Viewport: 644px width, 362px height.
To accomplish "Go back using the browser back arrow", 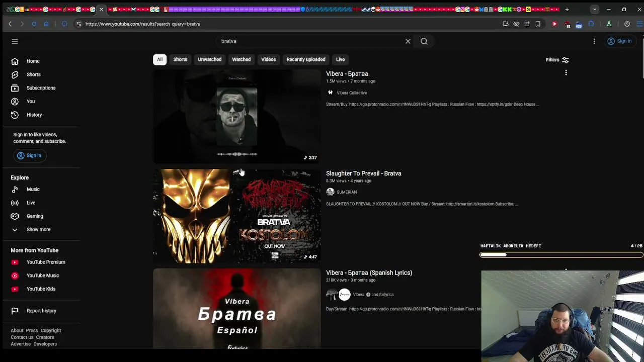I will point(10,24).
